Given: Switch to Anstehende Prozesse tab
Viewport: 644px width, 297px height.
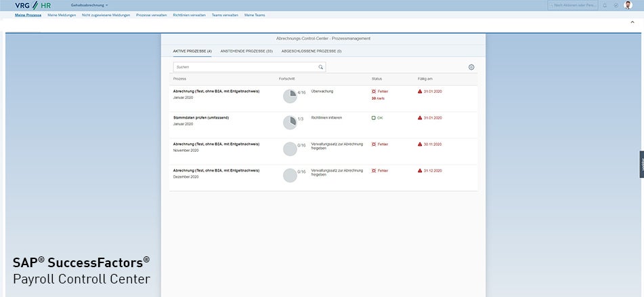Looking at the screenshot, I should click(246, 51).
